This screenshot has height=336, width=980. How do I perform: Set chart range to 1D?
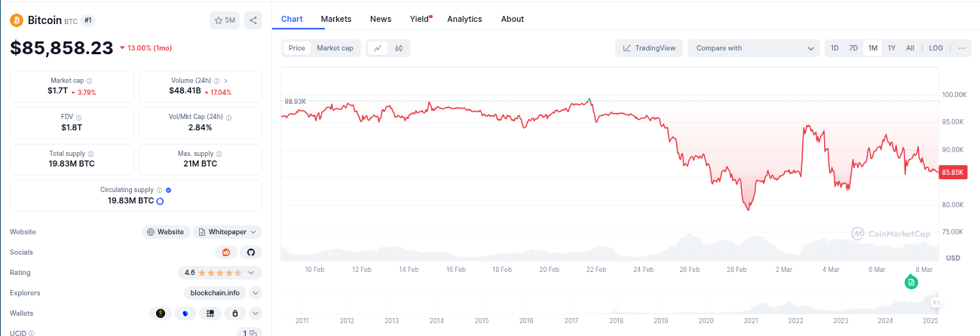[x=835, y=48]
